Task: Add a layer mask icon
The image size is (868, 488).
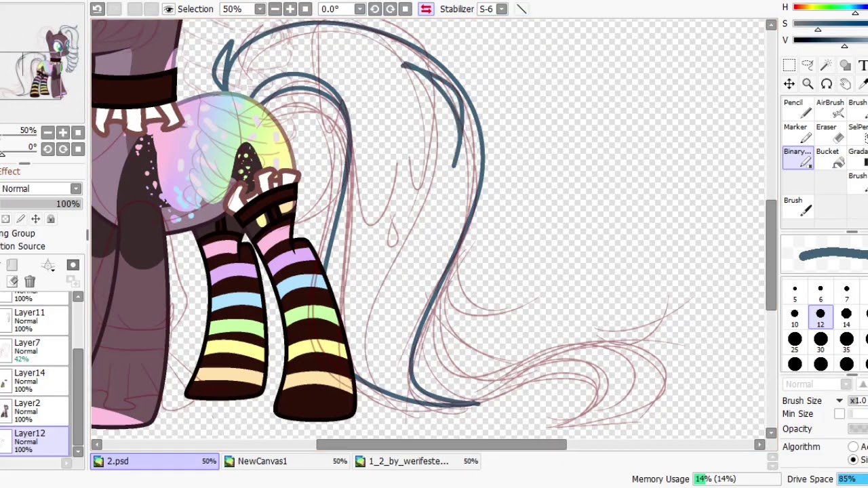Action: point(73,265)
